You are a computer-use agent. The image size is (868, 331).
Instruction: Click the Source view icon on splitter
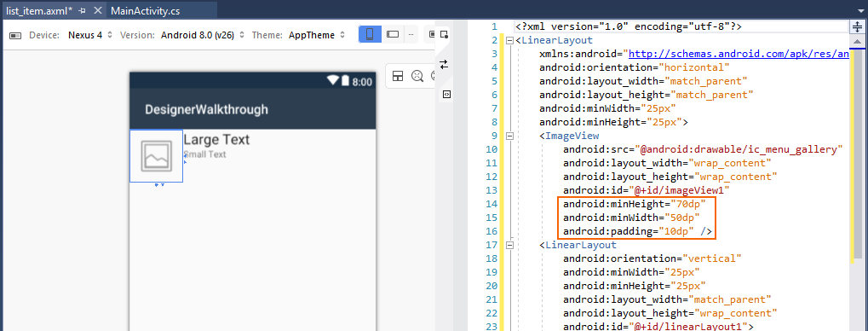point(446,95)
